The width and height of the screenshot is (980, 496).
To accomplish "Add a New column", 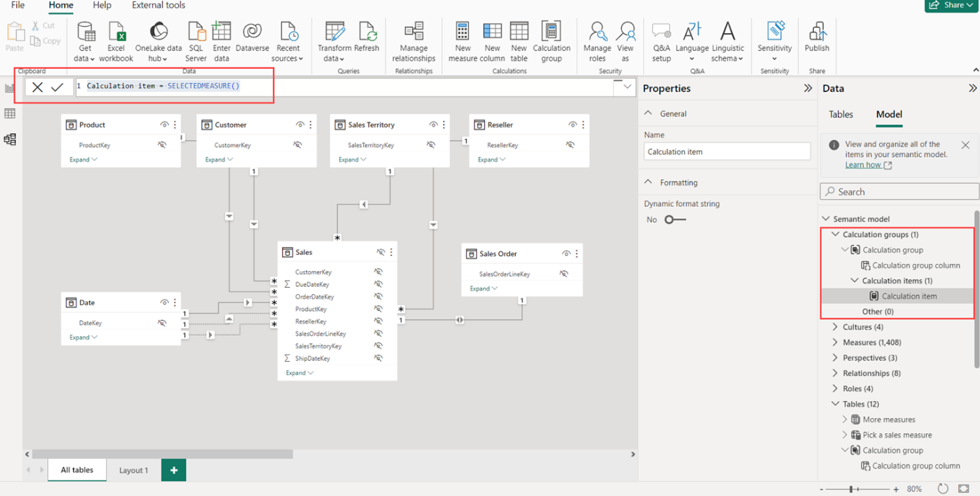I will (492, 42).
